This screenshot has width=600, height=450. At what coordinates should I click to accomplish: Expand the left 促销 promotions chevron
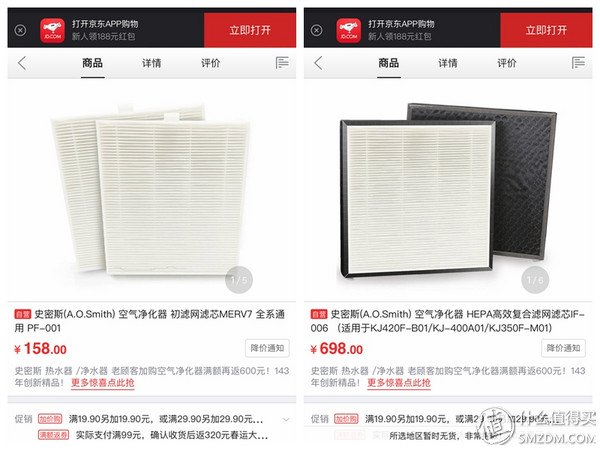(286, 419)
